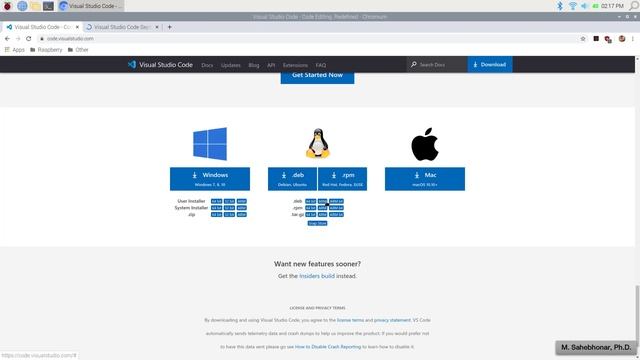
Task: Open the Extensions navigation item
Action: pyautogui.click(x=295, y=65)
